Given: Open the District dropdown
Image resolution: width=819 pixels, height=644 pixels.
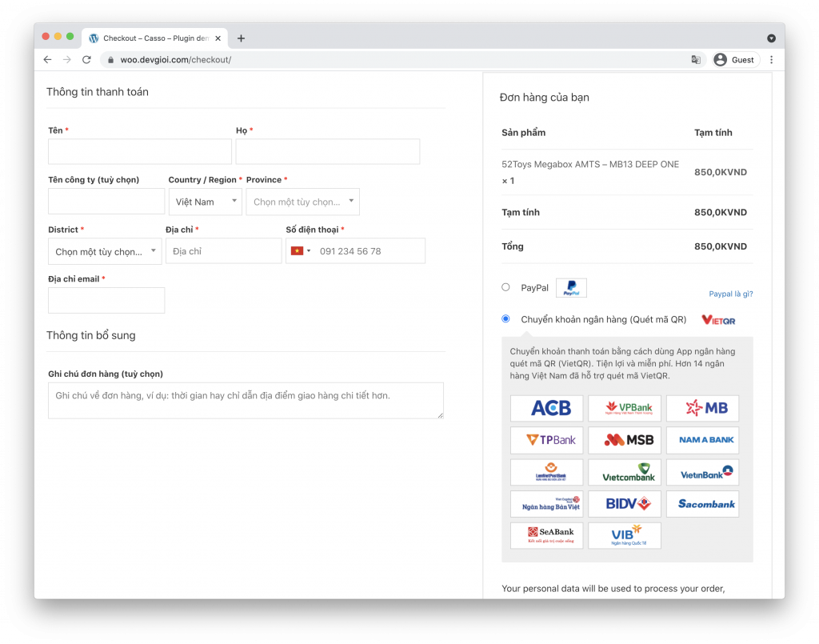Looking at the screenshot, I should click(105, 251).
